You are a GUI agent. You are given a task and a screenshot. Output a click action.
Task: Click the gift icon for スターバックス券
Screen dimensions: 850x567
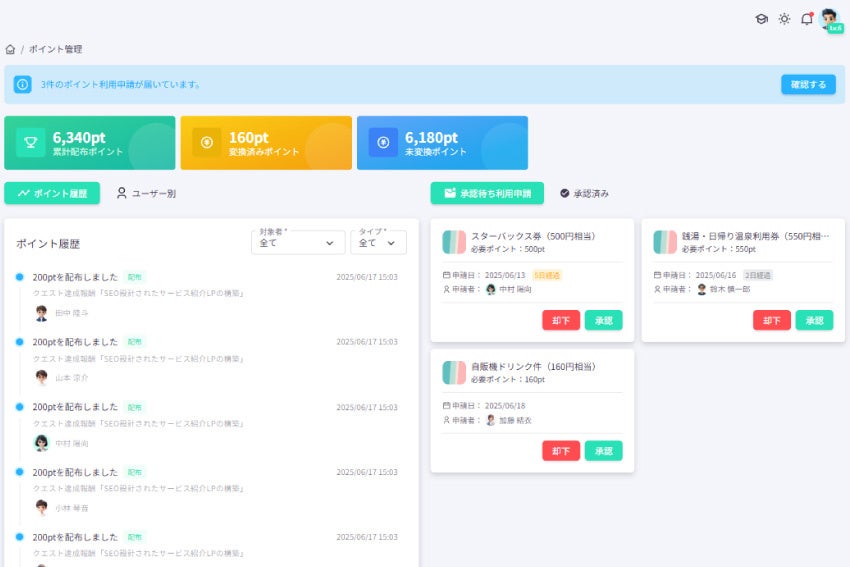[x=454, y=242]
